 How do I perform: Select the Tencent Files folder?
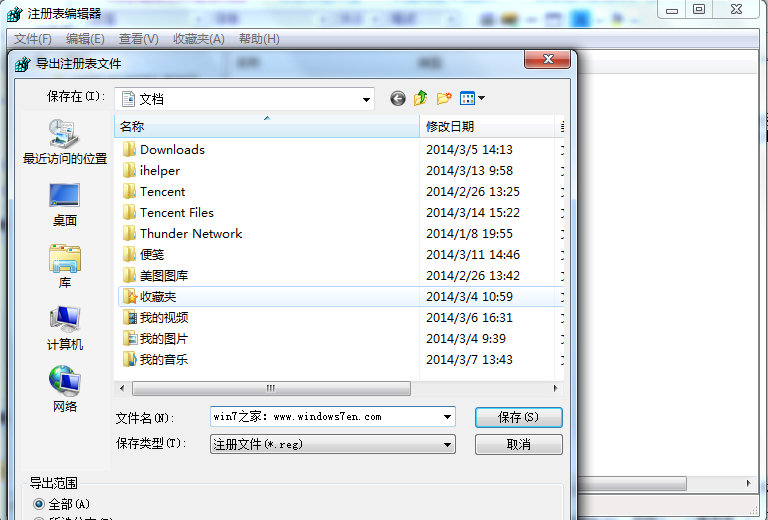176,212
